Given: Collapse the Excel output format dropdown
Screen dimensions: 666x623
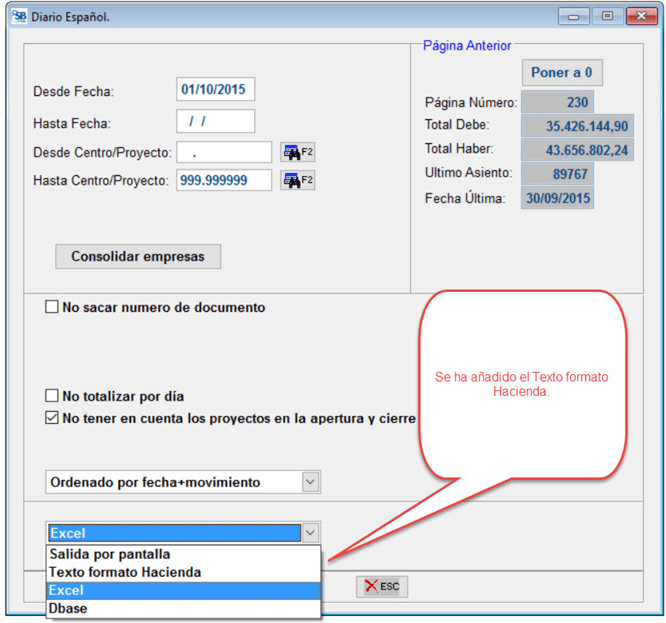Looking at the screenshot, I should coord(310,533).
